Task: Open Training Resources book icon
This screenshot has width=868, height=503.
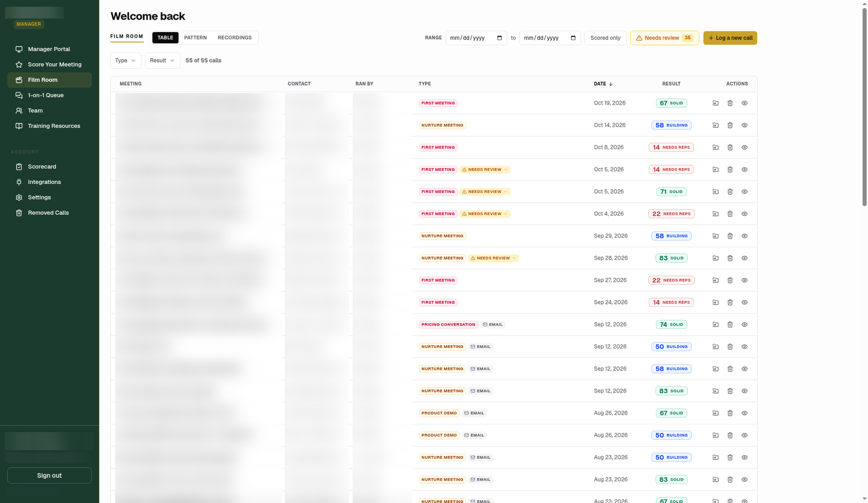Action: (x=19, y=126)
